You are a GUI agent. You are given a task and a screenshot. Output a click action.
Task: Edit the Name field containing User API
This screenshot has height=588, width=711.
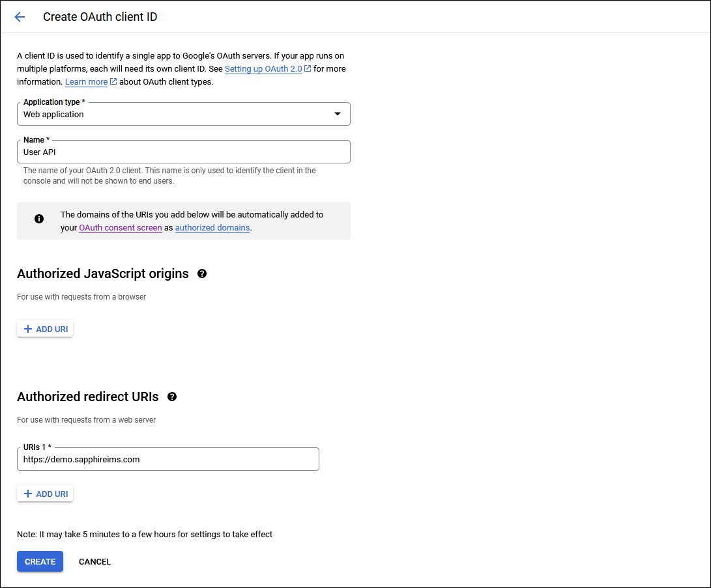click(183, 152)
